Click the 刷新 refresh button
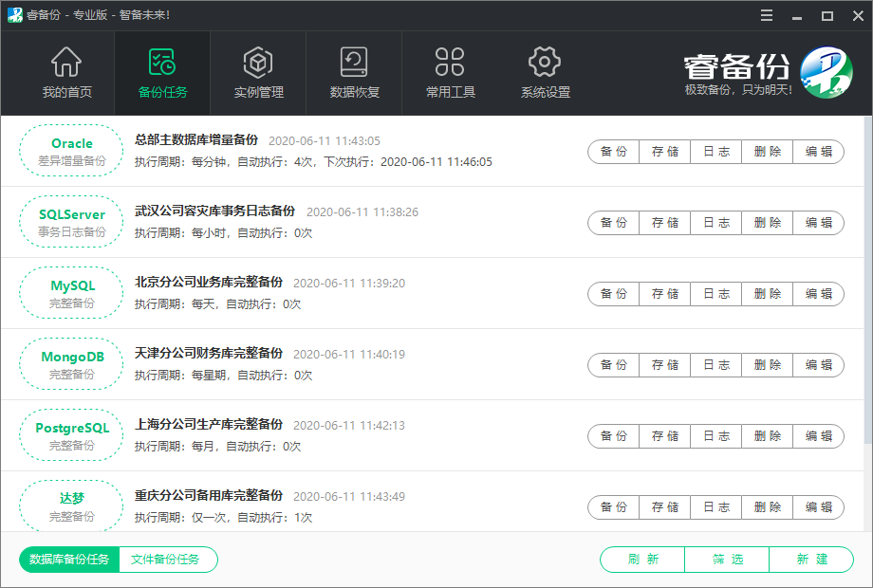 (642, 560)
